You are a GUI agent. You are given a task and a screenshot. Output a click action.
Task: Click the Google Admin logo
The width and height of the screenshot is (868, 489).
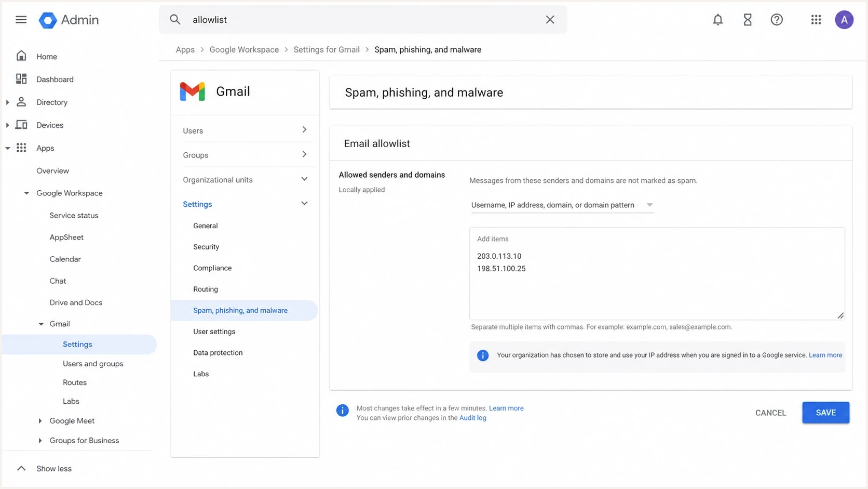coord(69,20)
